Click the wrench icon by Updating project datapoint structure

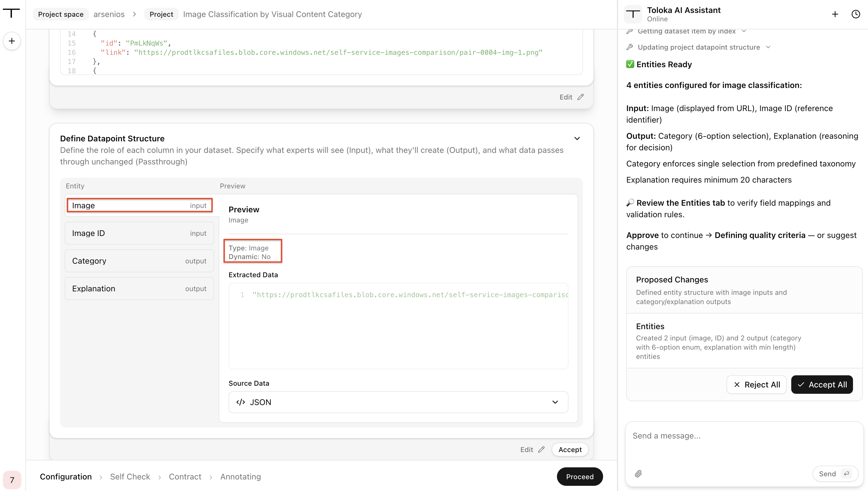(x=630, y=47)
